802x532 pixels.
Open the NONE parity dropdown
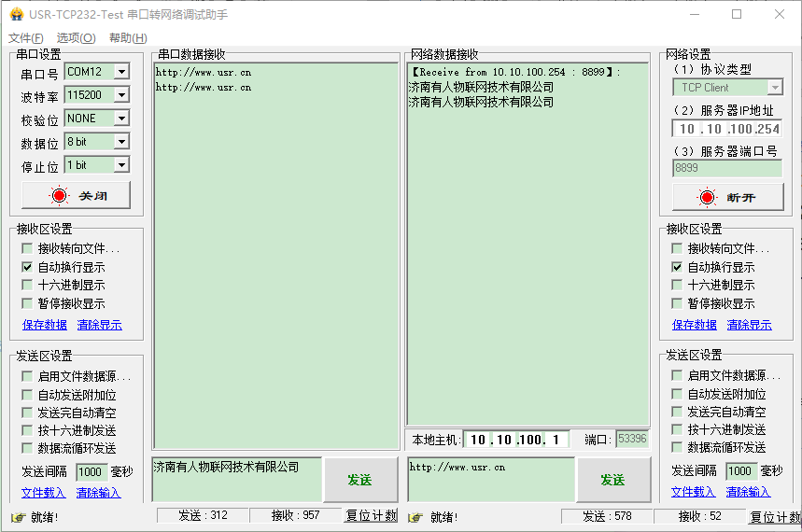(x=121, y=119)
